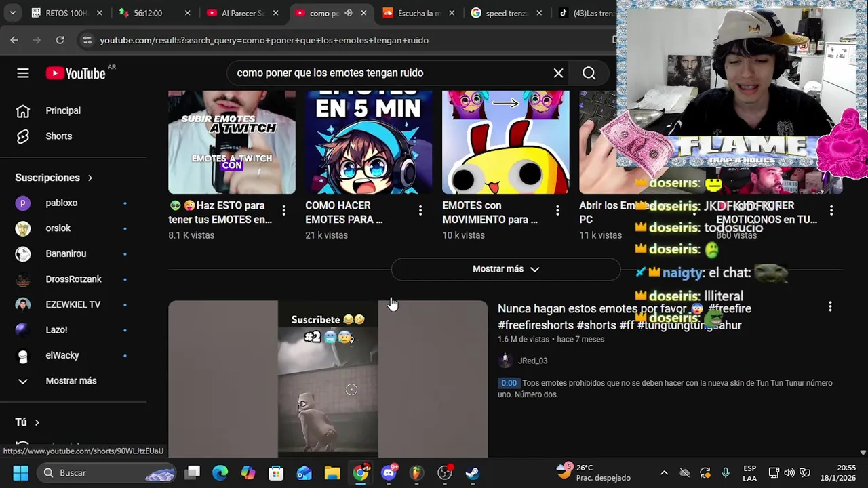Open Steam from the taskbar

point(473,473)
